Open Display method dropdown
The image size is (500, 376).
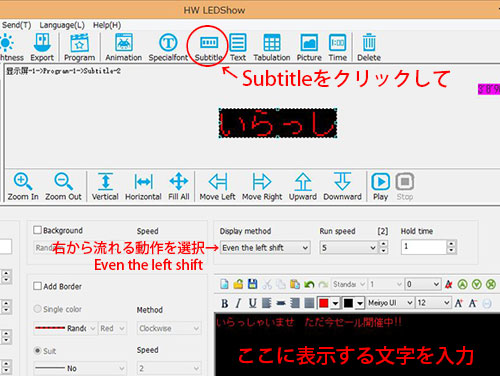pos(265,248)
